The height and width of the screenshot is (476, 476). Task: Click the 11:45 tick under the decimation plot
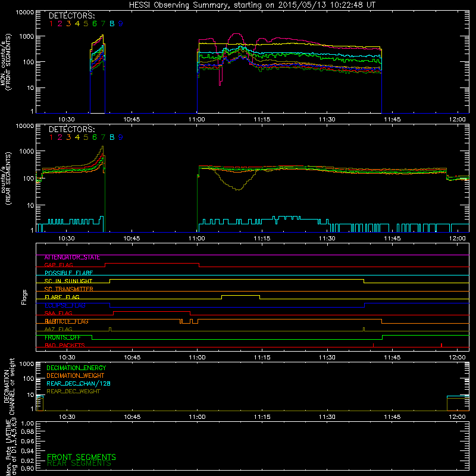tap(392, 417)
